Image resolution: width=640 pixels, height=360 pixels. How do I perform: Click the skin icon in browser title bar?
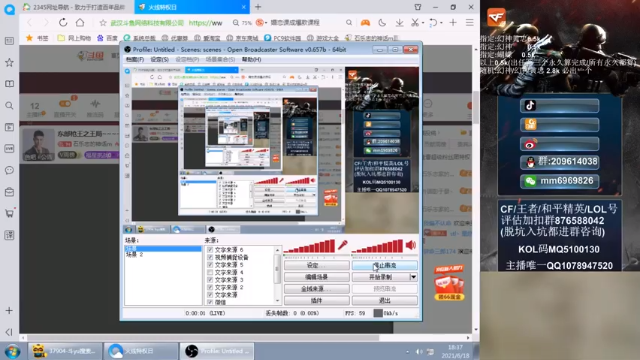click(418, 7)
